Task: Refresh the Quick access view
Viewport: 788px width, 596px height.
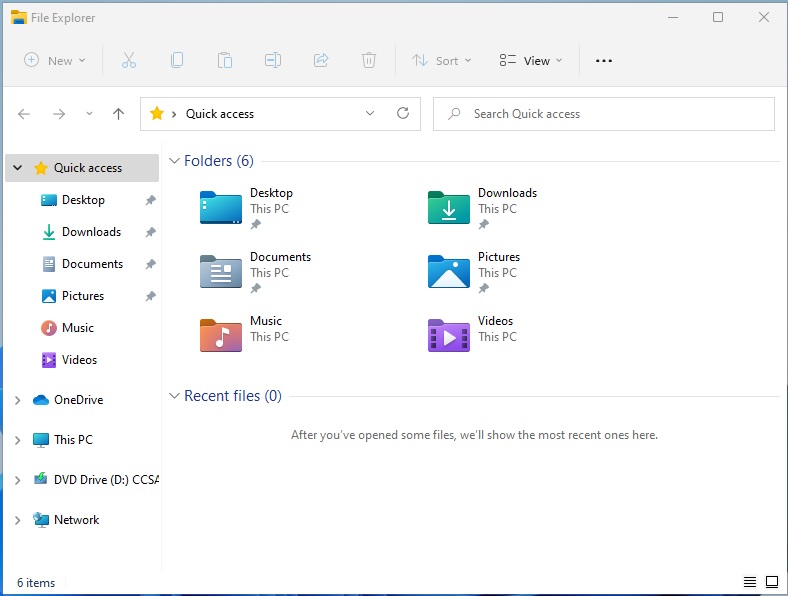Action: tap(403, 114)
